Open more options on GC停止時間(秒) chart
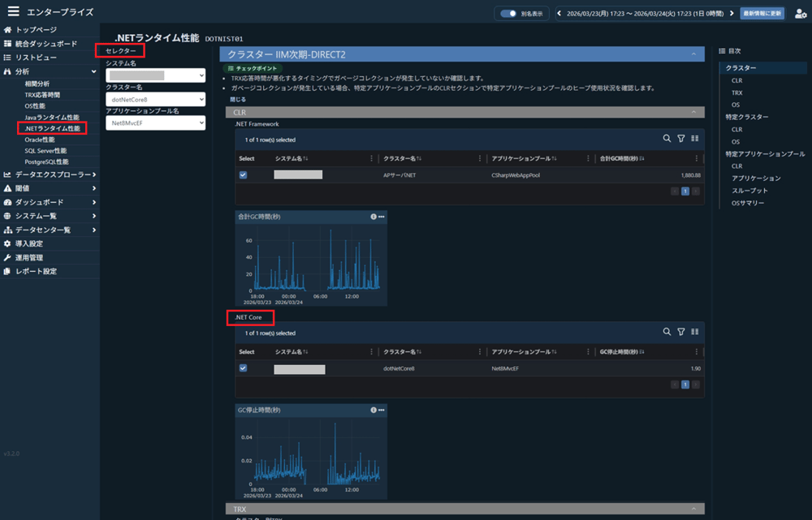Screen dimensions: 812x520 [x=381, y=410]
